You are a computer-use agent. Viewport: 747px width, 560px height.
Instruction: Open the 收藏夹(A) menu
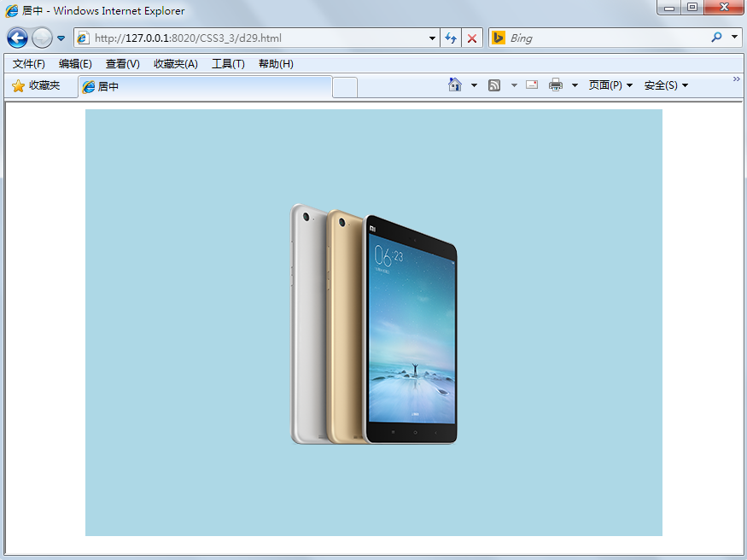click(x=176, y=64)
